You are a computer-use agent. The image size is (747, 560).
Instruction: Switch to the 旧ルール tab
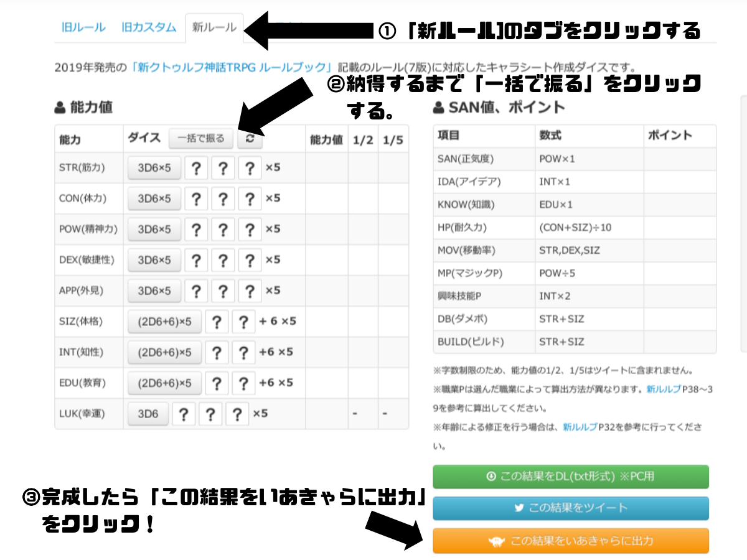tap(83, 27)
